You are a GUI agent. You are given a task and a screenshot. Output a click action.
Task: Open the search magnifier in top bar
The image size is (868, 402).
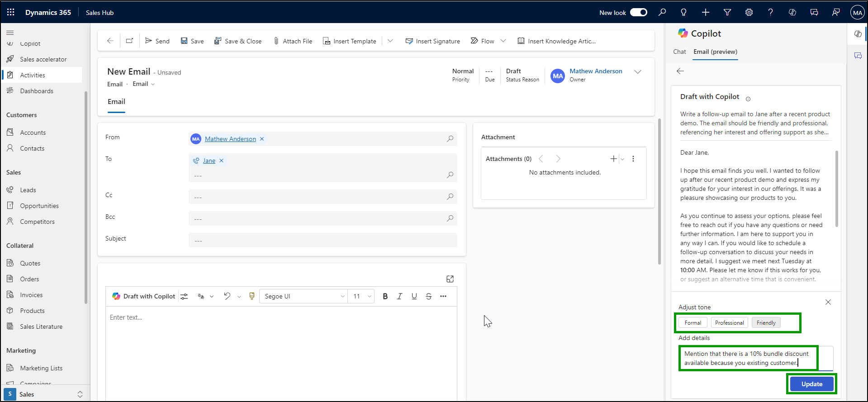pos(662,12)
